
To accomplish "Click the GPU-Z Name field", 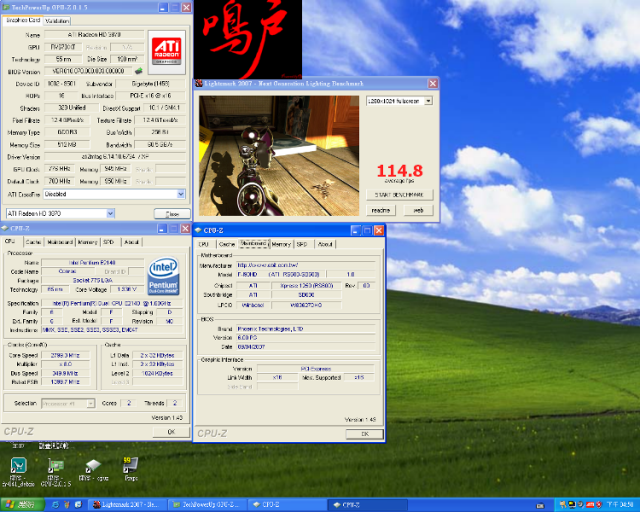I will [x=94, y=35].
